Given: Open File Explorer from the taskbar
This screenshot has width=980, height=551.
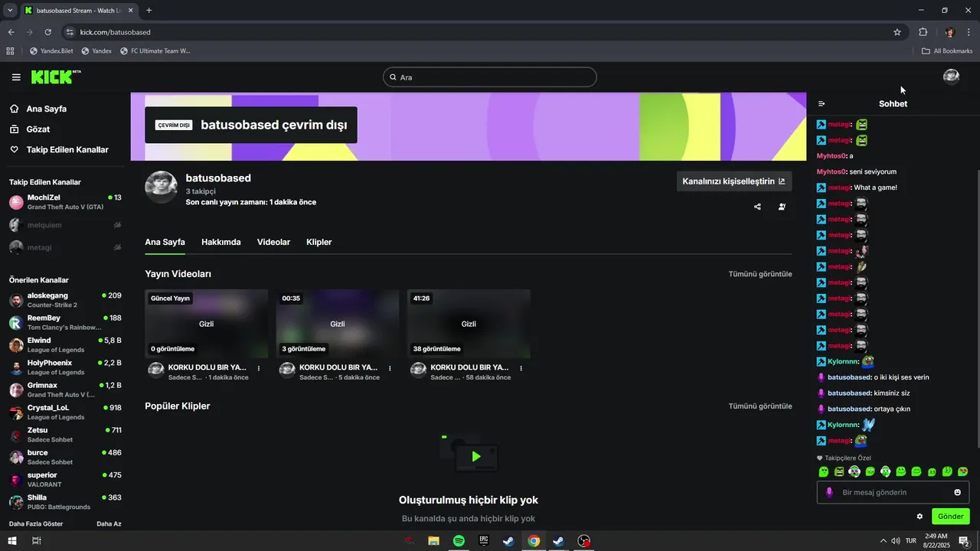Looking at the screenshot, I should tap(433, 541).
